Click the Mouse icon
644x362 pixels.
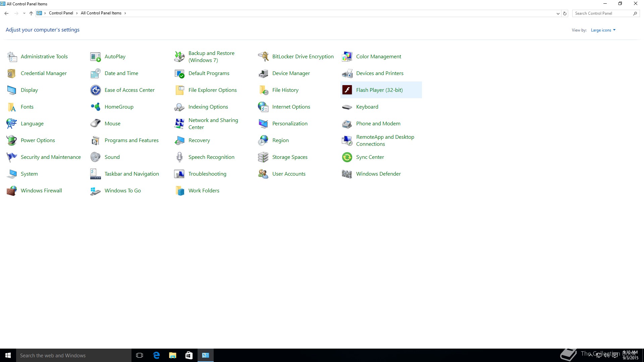click(x=96, y=124)
